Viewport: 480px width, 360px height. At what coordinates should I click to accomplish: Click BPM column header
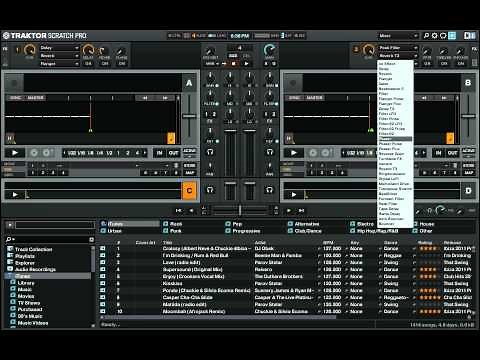pos(328,242)
